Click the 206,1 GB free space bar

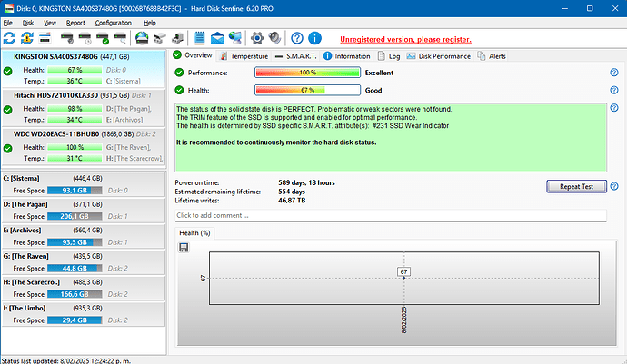tap(75, 216)
